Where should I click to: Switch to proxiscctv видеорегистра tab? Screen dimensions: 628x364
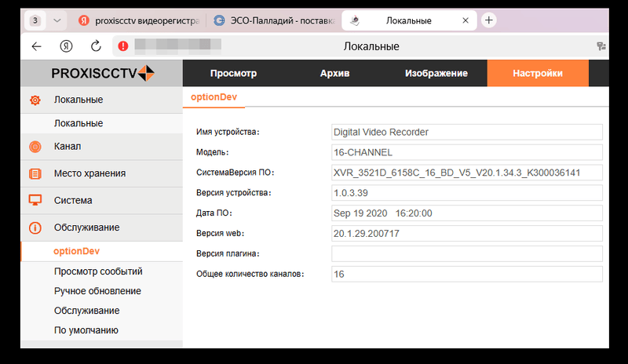139,20
